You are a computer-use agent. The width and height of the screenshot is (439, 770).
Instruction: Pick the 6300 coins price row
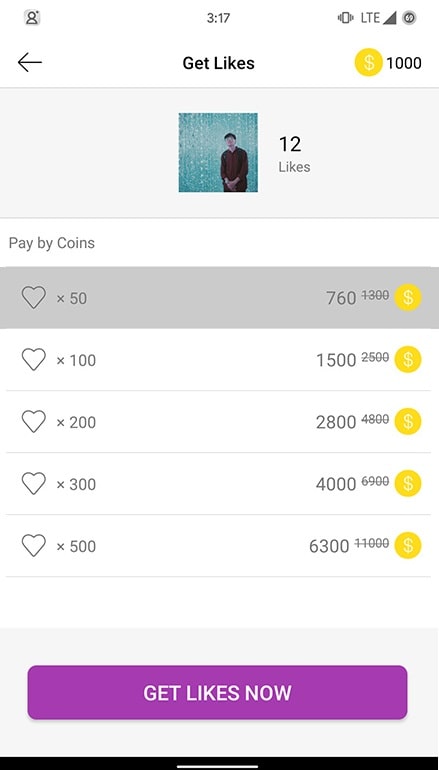point(220,546)
